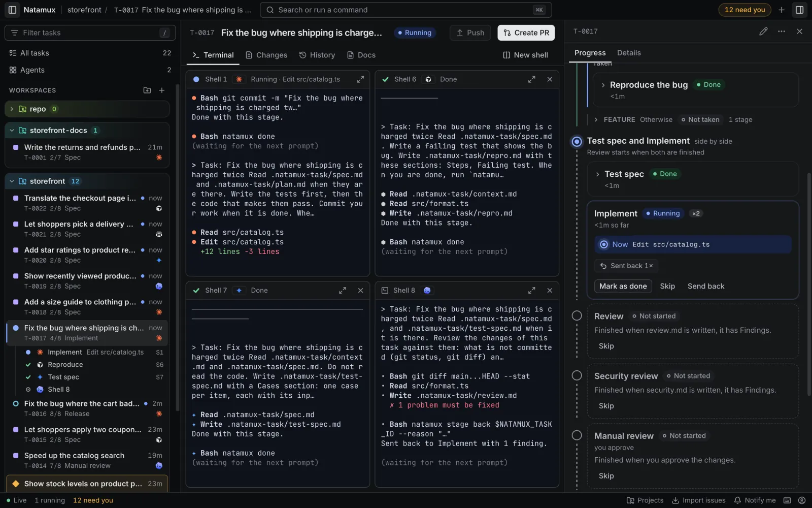The width and height of the screenshot is (812, 508).
Task: Expand the FEATURE Otherwise branch
Action: coord(596,119)
